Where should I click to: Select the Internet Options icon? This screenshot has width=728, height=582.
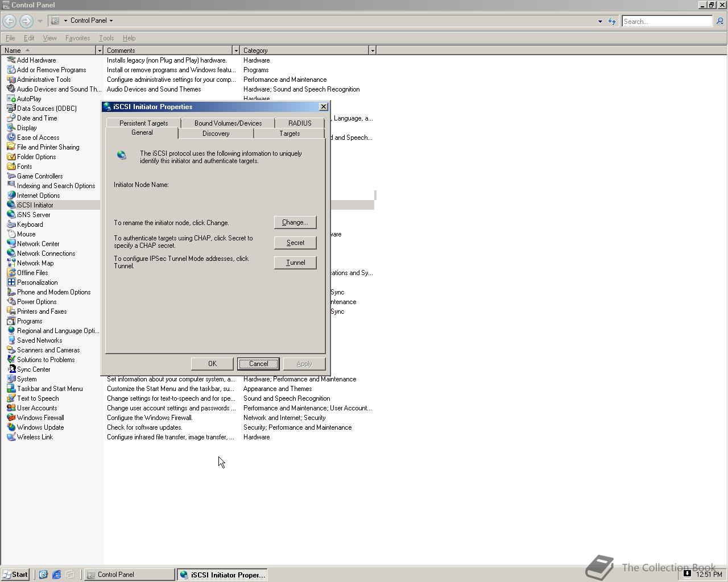tap(11, 196)
